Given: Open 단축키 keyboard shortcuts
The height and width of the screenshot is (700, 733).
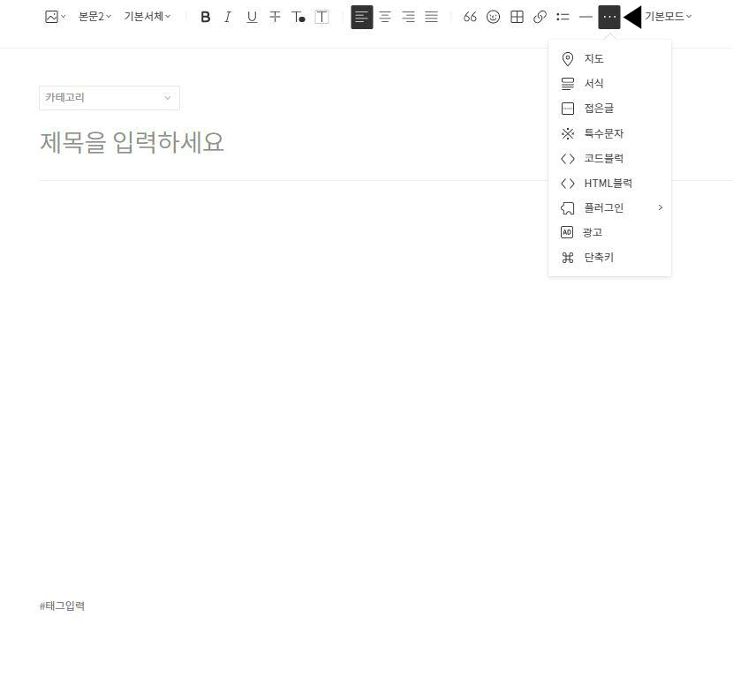Looking at the screenshot, I should click(x=598, y=257).
